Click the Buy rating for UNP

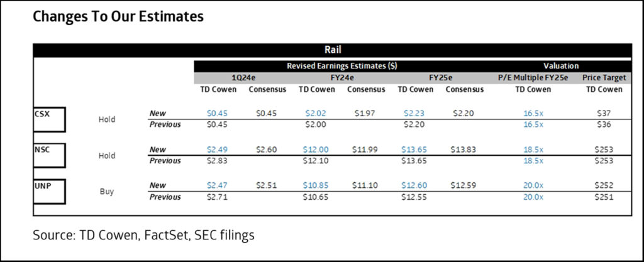point(107,191)
